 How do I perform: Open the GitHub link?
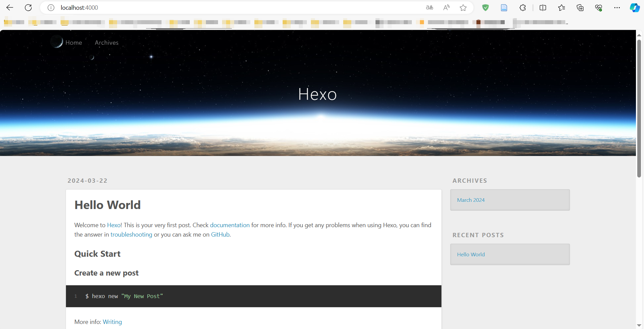click(220, 235)
